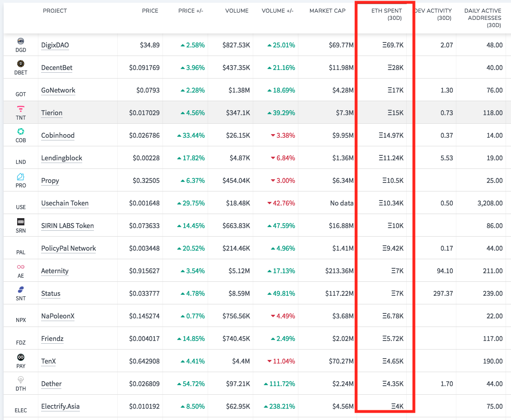The image size is (511, 420).
Task: Open the TenX project link
Action: click(x=48, y=361)
